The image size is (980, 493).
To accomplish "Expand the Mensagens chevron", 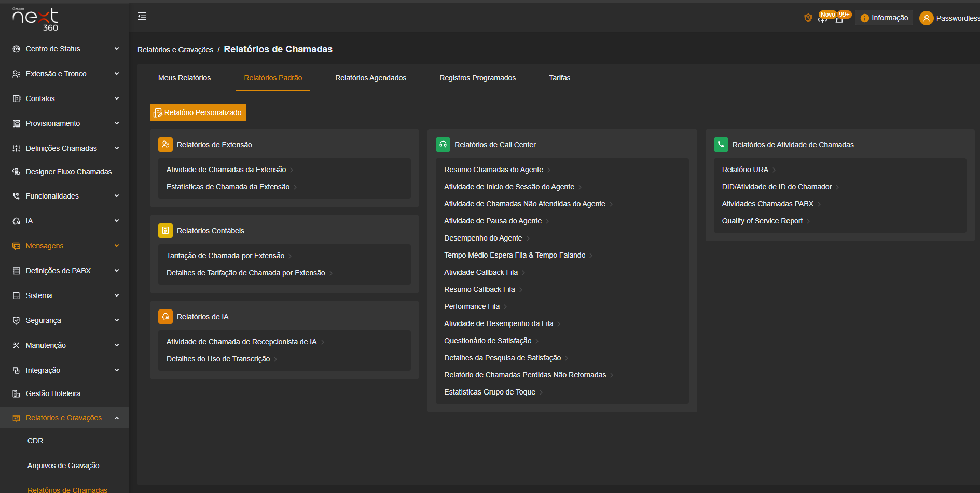I will (117, 246).
